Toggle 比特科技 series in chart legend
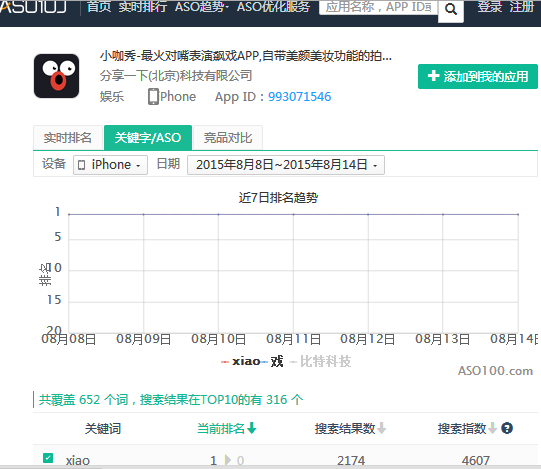Viewport: 541px width, 469px height. 321,361
